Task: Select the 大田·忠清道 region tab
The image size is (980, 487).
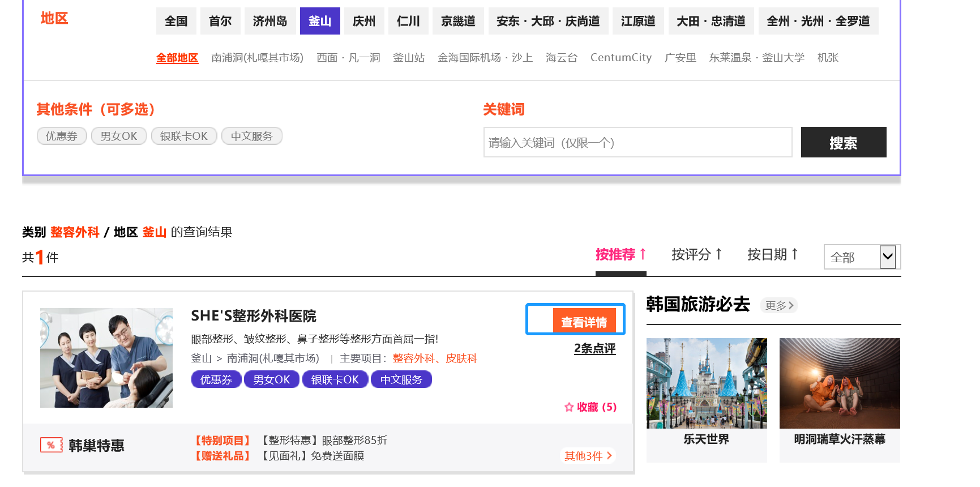Action: 711,21
